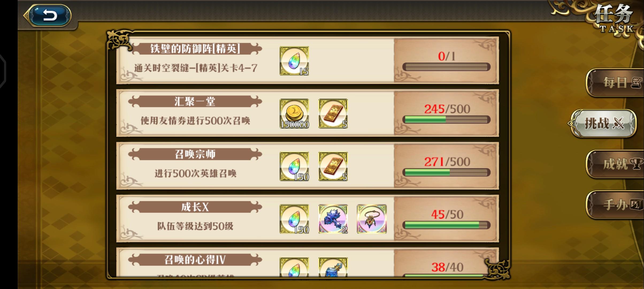This screenshot has width=644, height=289.
Task: Tap the blue hammer reward icon
Action: [x=333, y=219]
